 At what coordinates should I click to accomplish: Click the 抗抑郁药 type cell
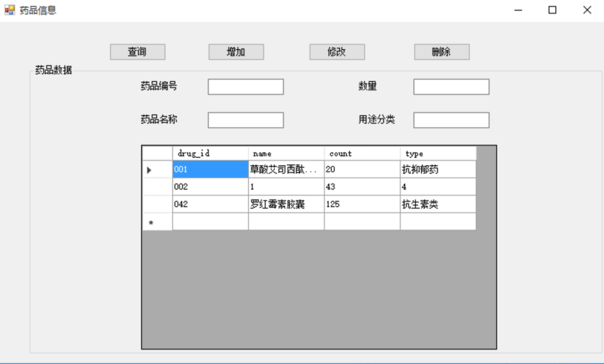pos(438,170)
